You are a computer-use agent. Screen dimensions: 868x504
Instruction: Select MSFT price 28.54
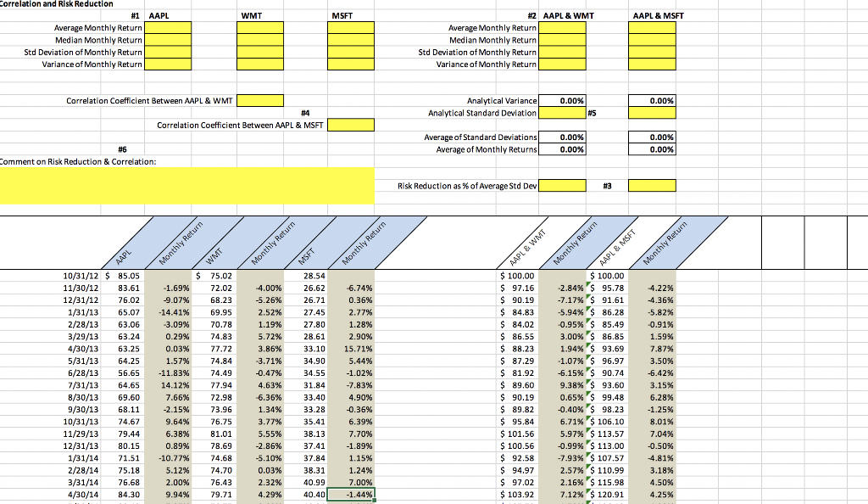tap(305, 276)
